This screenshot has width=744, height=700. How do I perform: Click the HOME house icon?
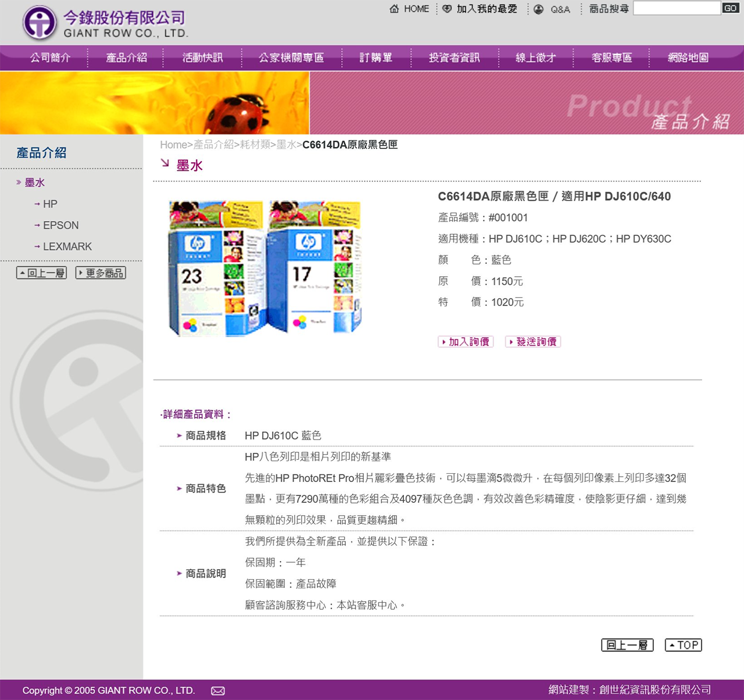click(394, 9)
